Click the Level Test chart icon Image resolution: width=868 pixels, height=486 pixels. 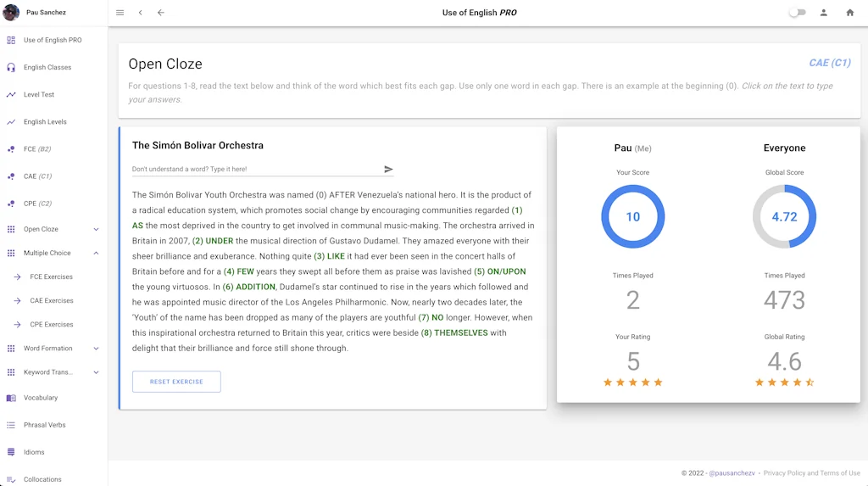(11, 94)
